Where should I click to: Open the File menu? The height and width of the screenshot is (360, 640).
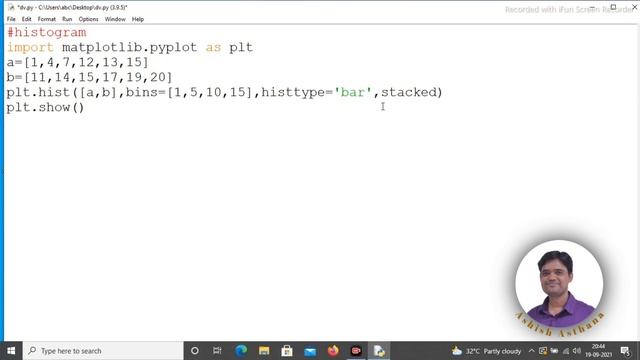[x=11, y=19]
